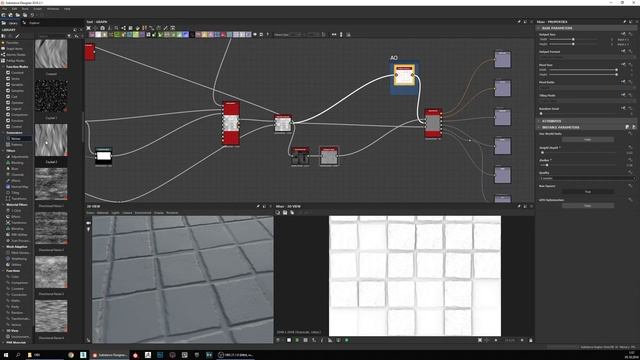Viewport: 640px width, 360px height.
Task: Collapse the Material Filters tree group
Action: [x=3, y=204]
